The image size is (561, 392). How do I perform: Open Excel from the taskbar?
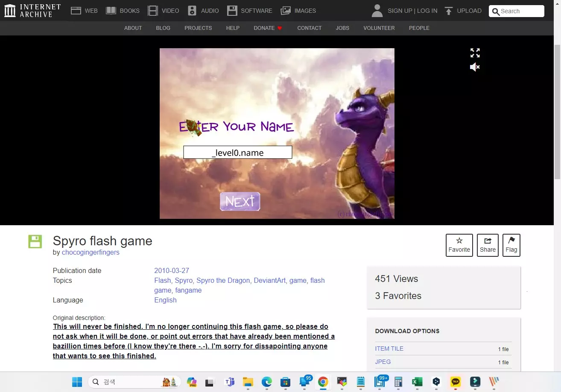point(417,382)
